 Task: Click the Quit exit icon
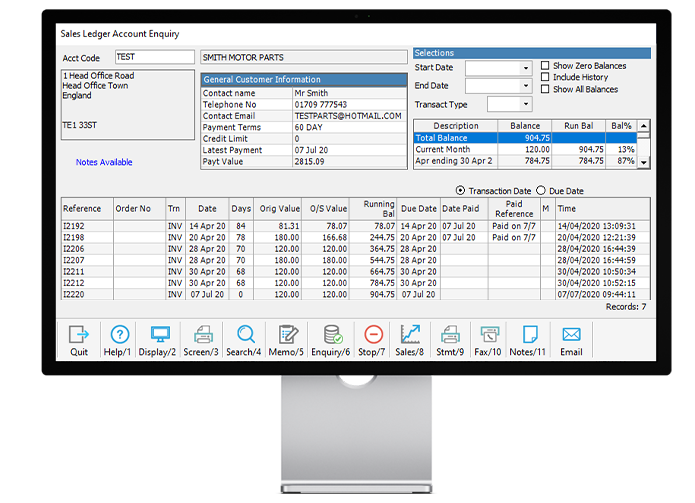coord(79,335)
